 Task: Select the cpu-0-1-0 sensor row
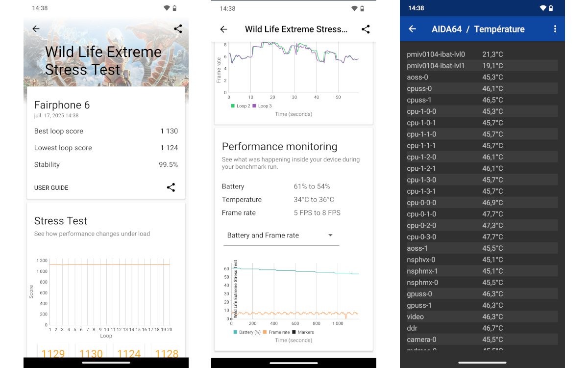(482, 214)
